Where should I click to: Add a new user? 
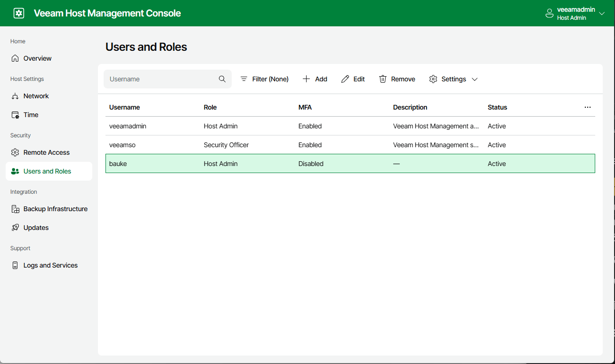click(x=315, y=79)
